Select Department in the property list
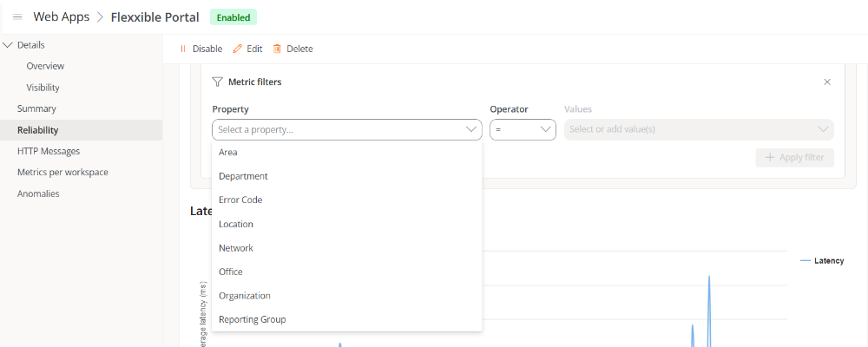This screenshot has height=347, width=868. tap(243, 176)
